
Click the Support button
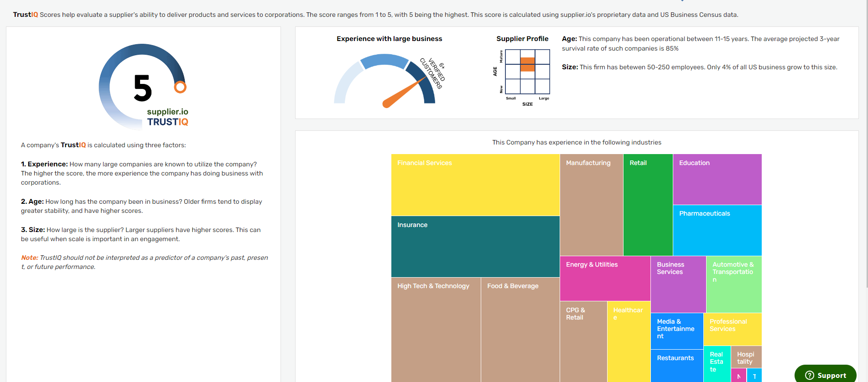click(825, 375)
